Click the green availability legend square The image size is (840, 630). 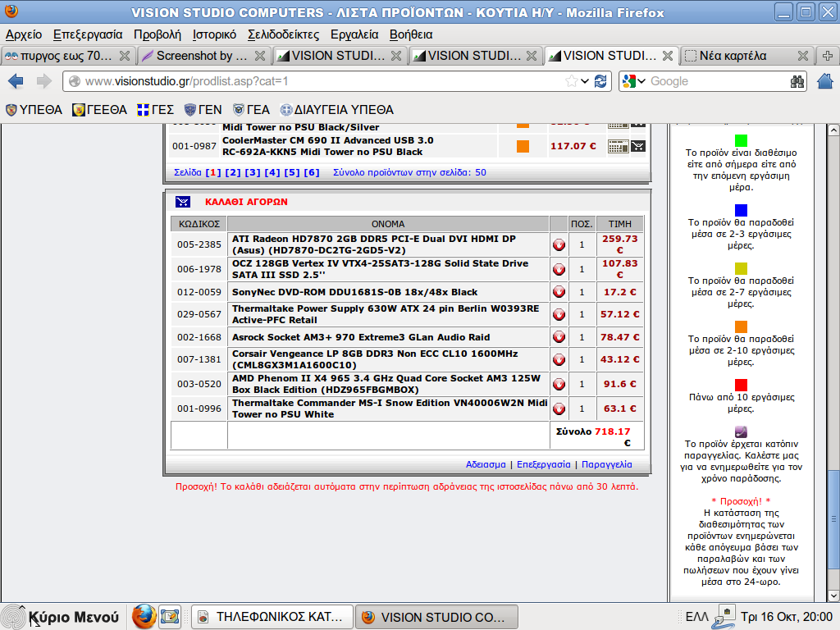pos(741,140)
